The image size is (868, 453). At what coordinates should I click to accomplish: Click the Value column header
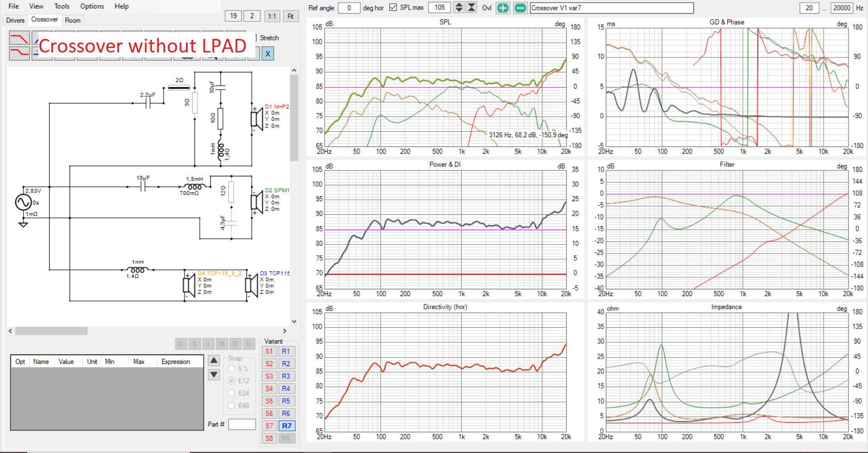click(66, 362)
